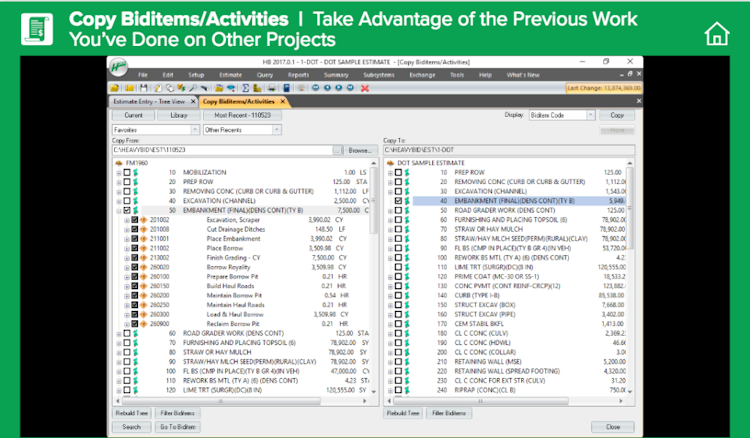Open the Reports menu
The width and height of the screenshot is (750, 438).
click(x=298, y=75)
